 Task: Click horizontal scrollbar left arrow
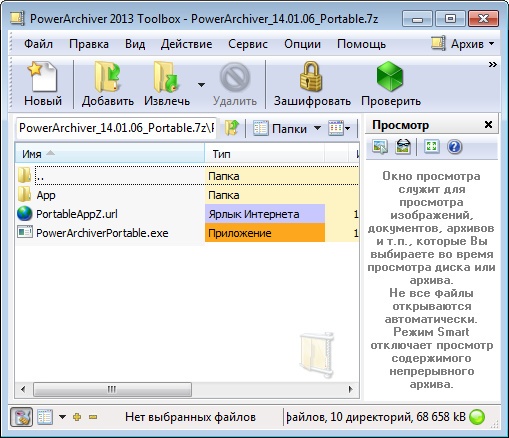[x=23, y=389]
